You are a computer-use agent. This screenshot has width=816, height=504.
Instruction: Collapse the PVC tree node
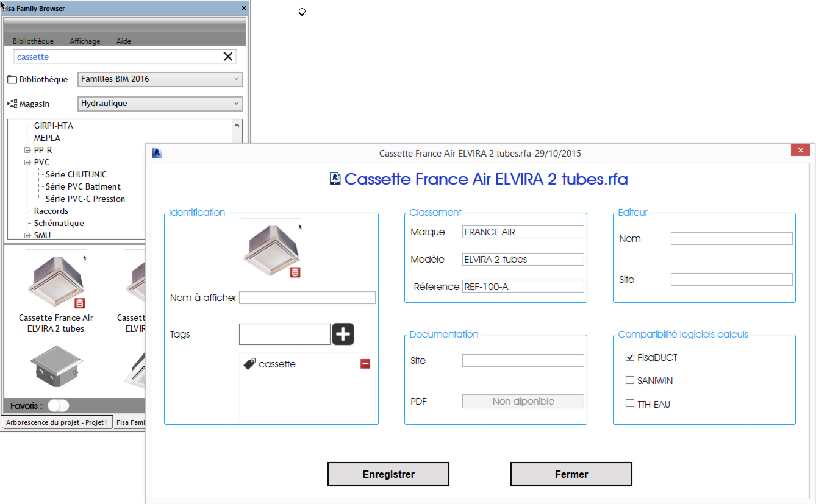click(x=27, y=163)
